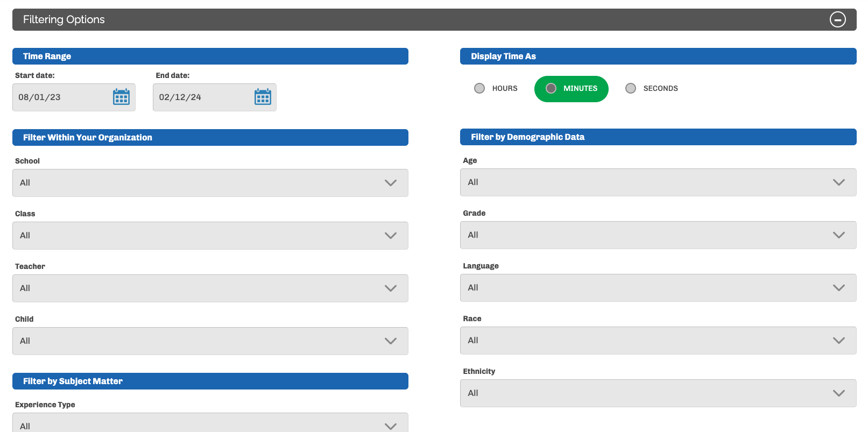Click the Filtering Options header title
The width and height of the screenshot is (868, 432).
(63, 19)
